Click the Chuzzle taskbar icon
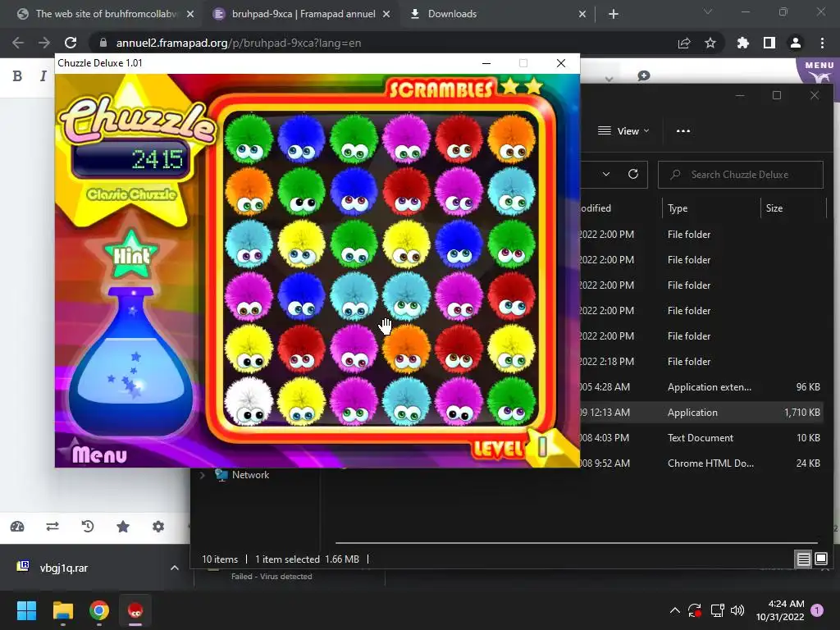 [x=135, y=610]
